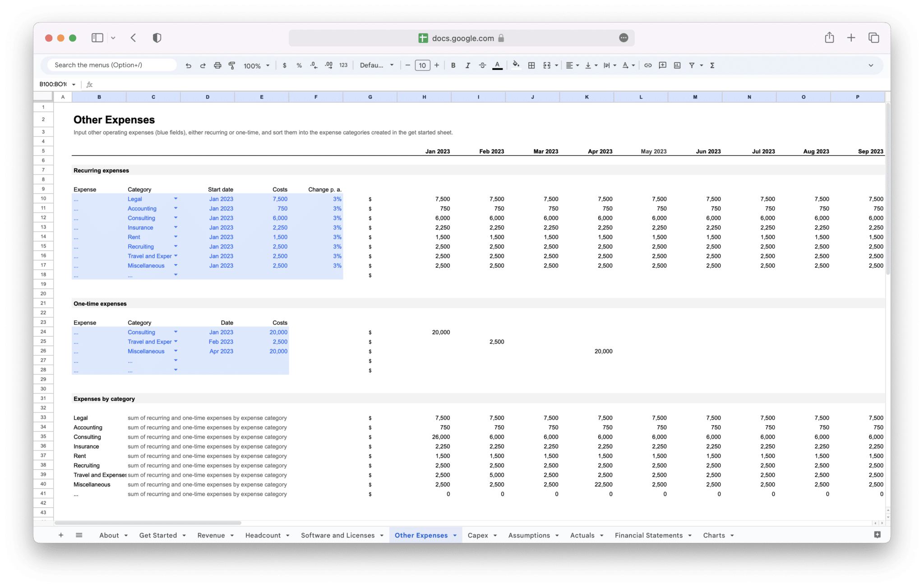Click the menu search box
Image resolution: width=924 pixels, height=587 pixels.
point(112,65)
